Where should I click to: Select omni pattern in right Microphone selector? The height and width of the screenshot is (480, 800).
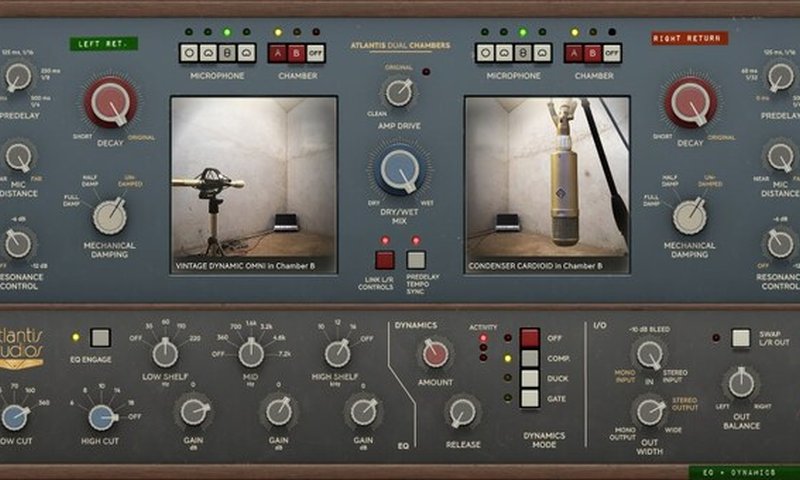(x=485, y=53)
